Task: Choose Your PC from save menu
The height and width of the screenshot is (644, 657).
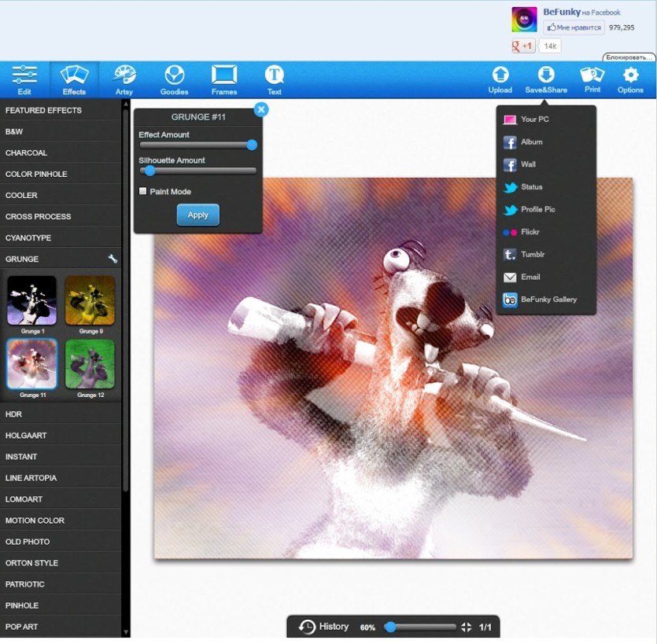Action: 546,120
